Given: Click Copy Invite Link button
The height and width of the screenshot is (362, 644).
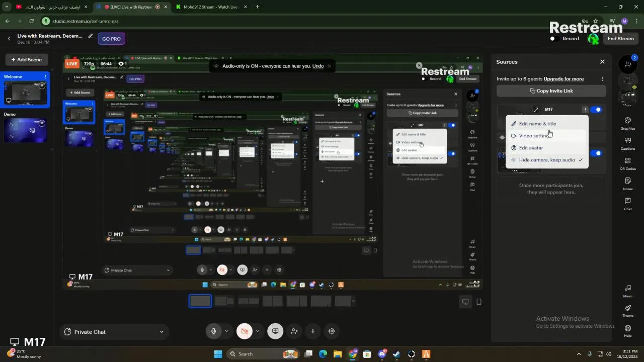Looking at the screenshot, I should point(551,91).
